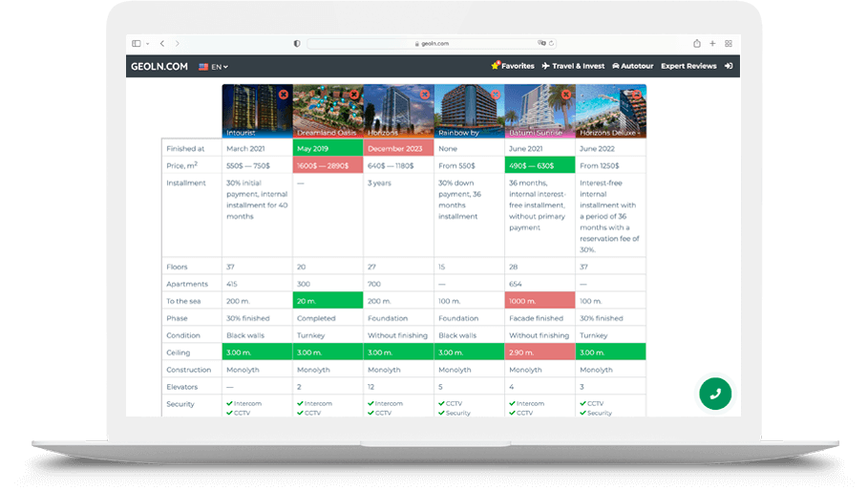Image resolution: width=868 pixels, height=491 pixels.
Task: Click the login icon in the navbar
Action: [x=729, y=66]
